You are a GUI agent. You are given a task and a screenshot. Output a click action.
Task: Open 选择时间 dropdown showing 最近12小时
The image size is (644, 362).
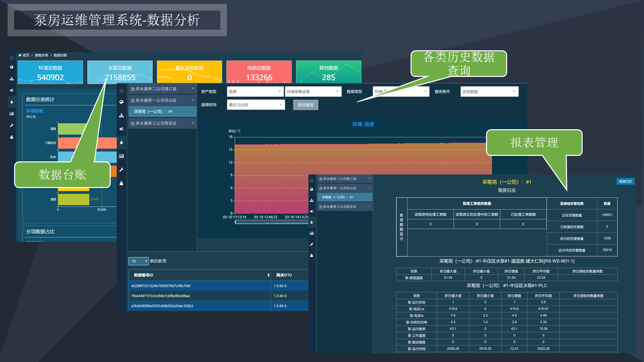coord(256,105)
